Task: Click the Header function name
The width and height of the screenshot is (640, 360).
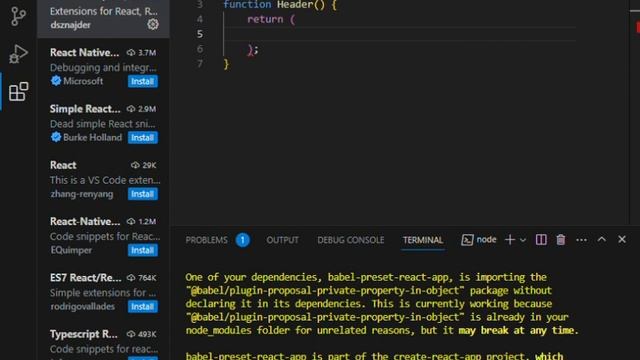Action: [295, 5]
